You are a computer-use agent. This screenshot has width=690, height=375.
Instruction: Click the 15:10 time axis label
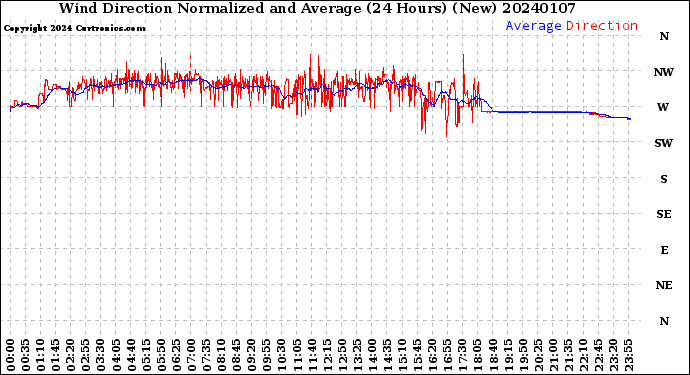click(x=402, y=355)
